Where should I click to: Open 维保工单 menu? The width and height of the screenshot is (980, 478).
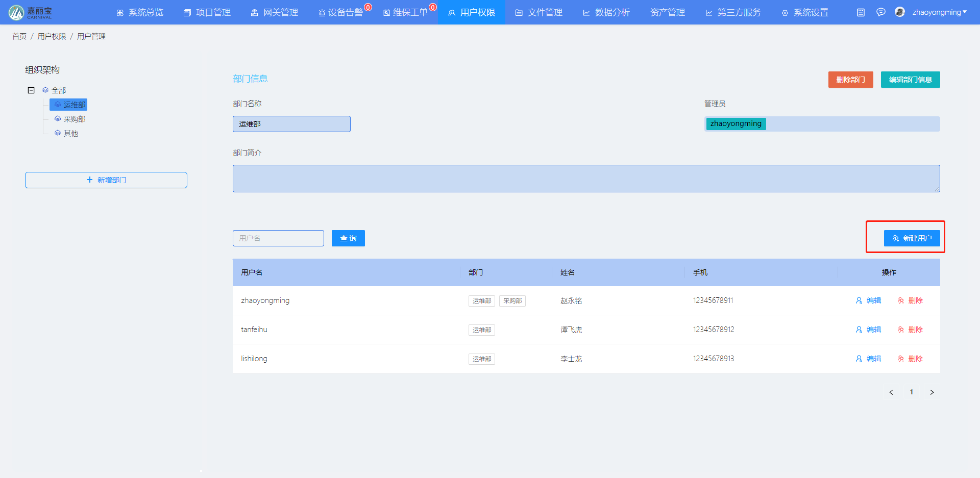tap(405, 12)
